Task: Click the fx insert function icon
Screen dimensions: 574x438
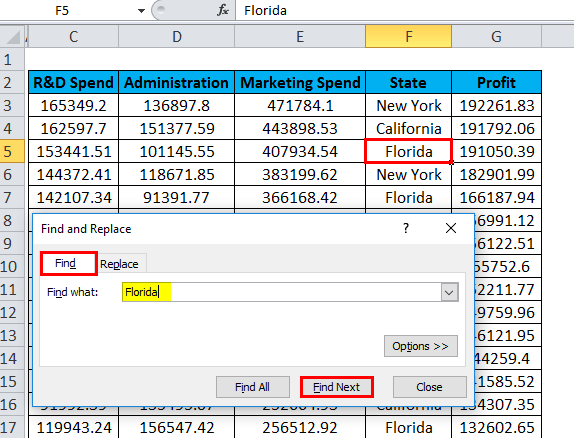Action: point(223,10)
